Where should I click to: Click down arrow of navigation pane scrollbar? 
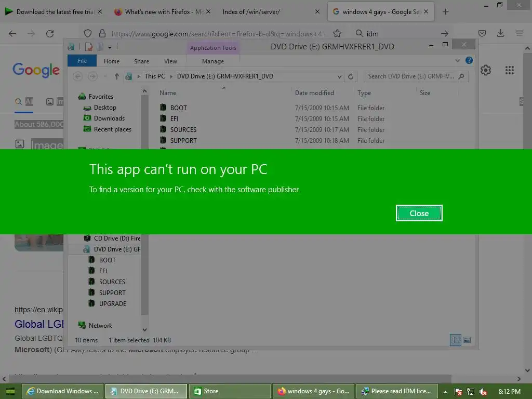pyautogui.click(x=144, y=330)
